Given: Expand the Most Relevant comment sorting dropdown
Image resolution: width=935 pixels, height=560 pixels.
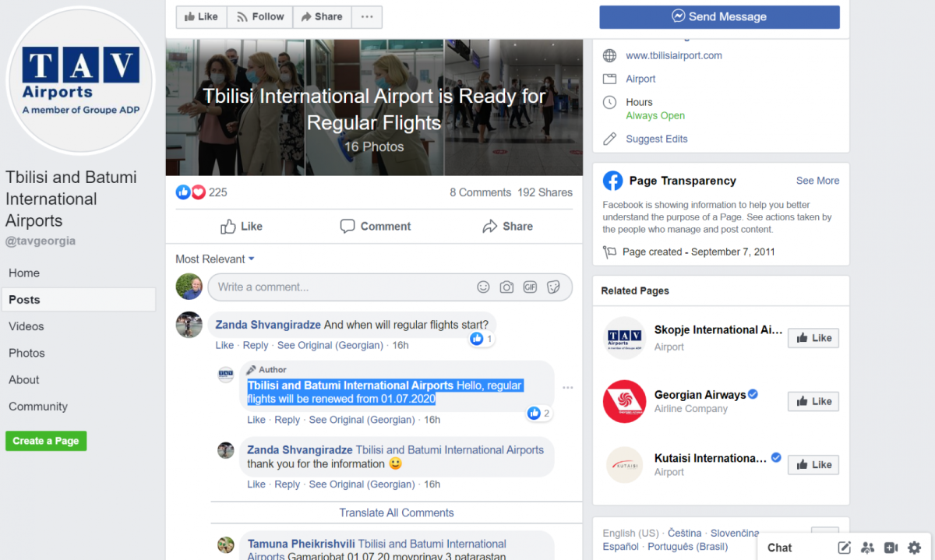Looking at the screenshot, I should pyautogui.click(x=215, y=259).
